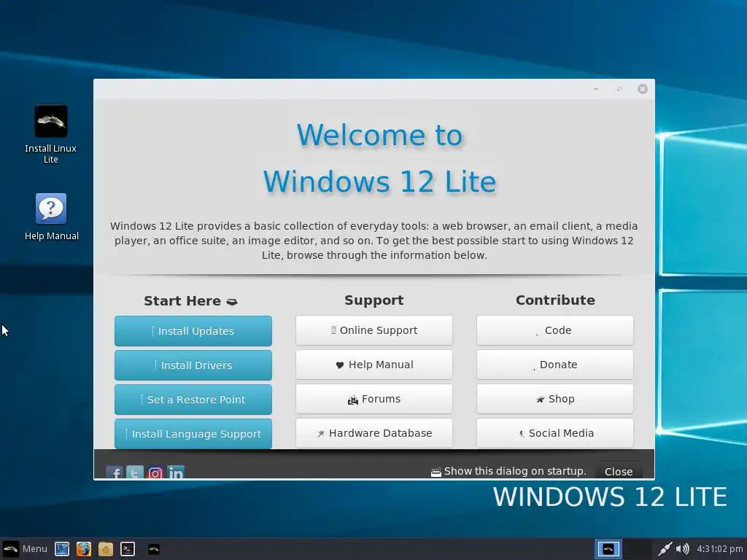Launch Firefox from the taskbar

coord(84,549)
